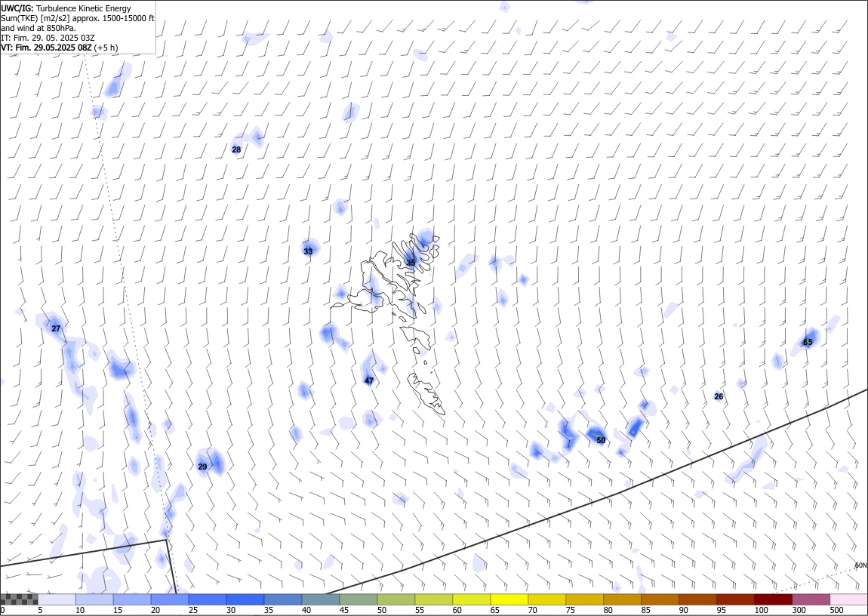Click the 100–300 maroon legend swatch
Screen dimensions: 868x616
773,599
